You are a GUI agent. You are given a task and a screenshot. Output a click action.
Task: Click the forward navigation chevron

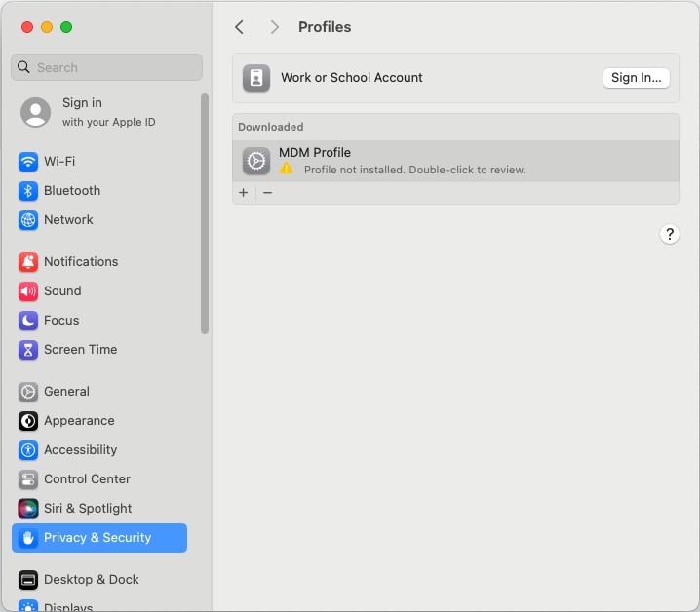click(x=275, y=27)
